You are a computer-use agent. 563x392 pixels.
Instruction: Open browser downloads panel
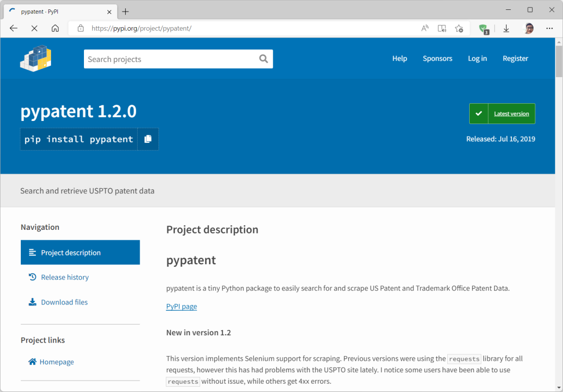click(506, 28)
